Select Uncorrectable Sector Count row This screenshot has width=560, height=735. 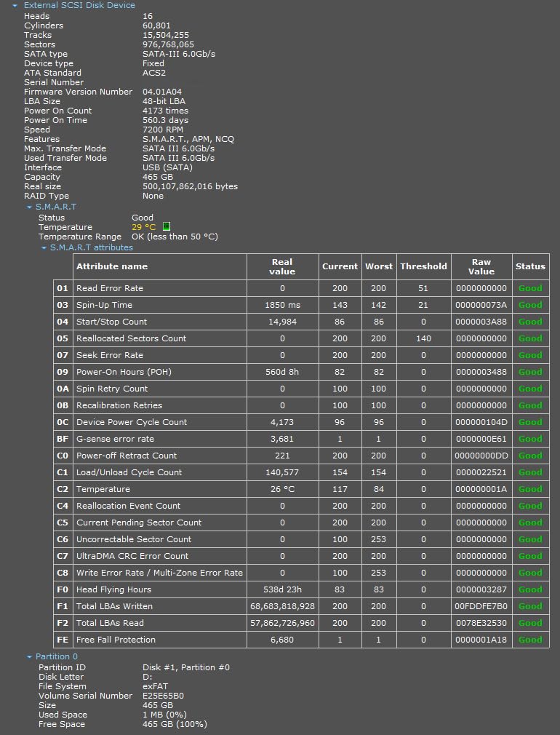[x=301, y=539]
